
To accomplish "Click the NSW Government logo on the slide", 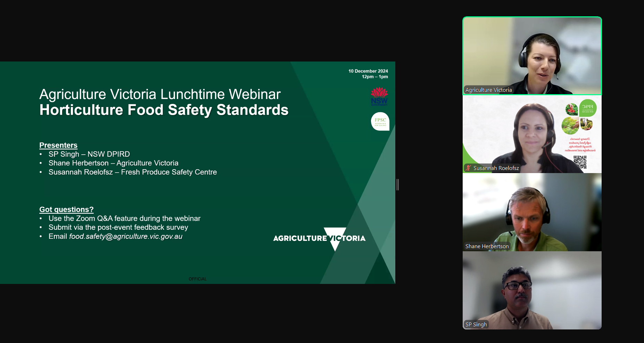I will pyautogui.click(x=379, y=97).
